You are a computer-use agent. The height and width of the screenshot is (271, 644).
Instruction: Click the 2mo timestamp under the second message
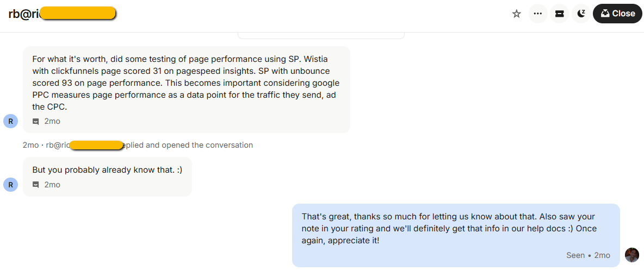click(52, 185)
